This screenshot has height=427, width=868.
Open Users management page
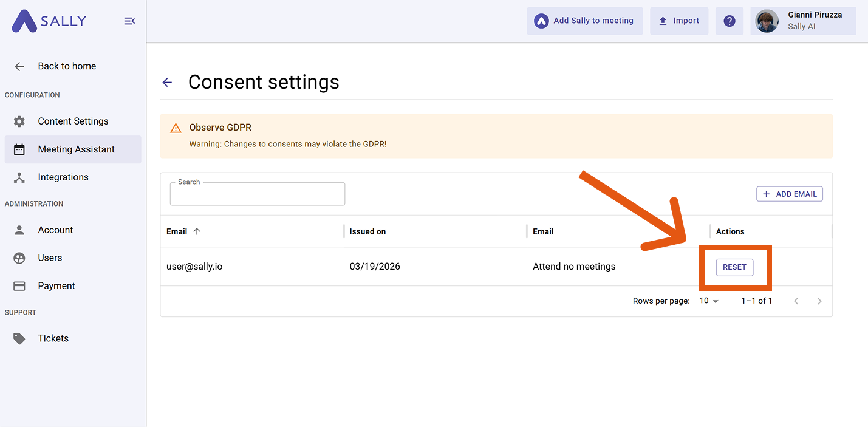(50, 258)
